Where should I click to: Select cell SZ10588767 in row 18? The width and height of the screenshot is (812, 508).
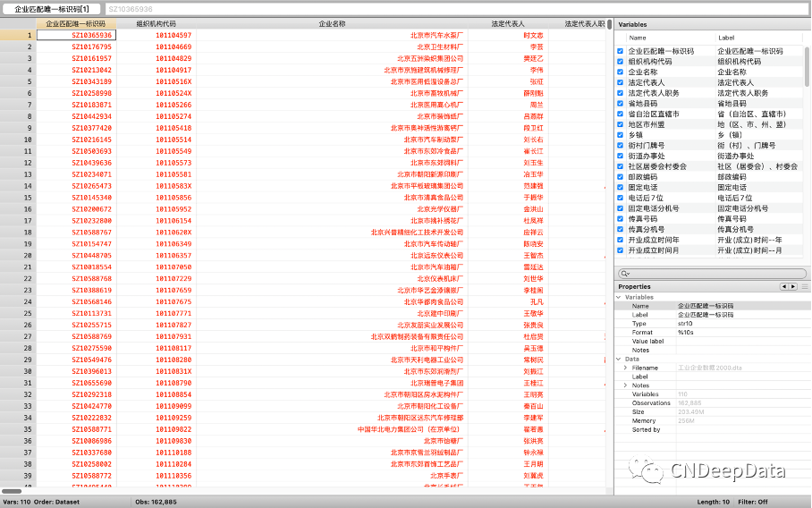click(76, 233)
